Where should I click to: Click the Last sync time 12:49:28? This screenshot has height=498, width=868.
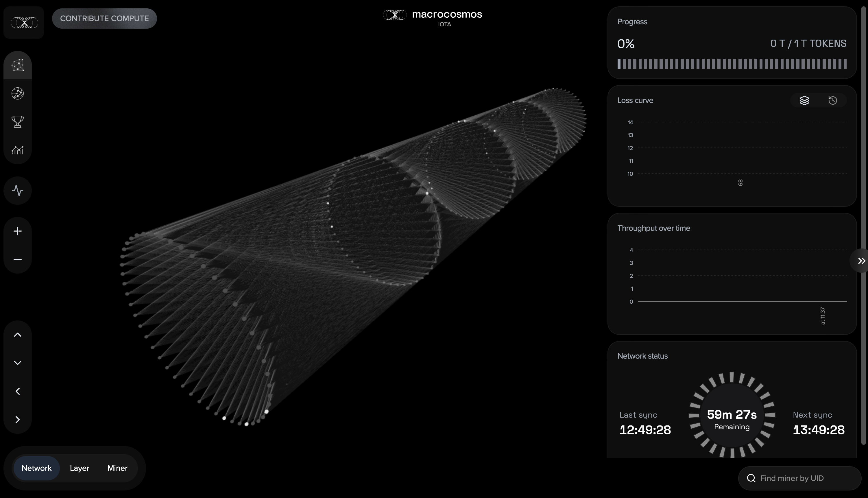pyautogui.click(x=645, y=430)
